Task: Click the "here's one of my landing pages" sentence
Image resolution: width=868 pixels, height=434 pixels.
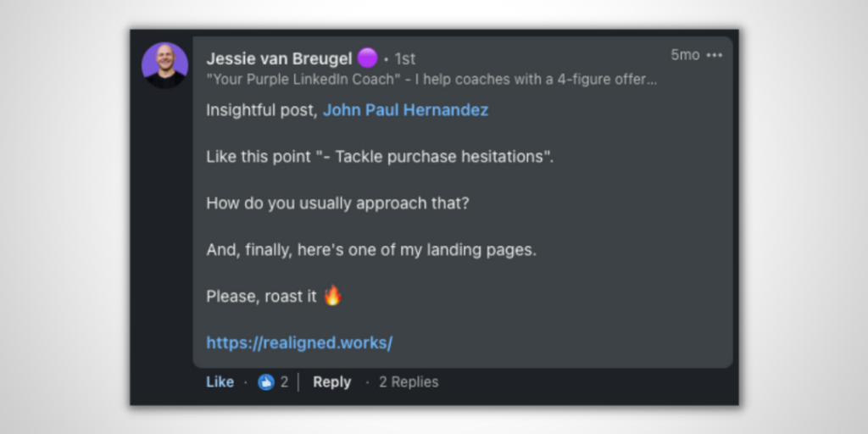Action: pos(371,250)
